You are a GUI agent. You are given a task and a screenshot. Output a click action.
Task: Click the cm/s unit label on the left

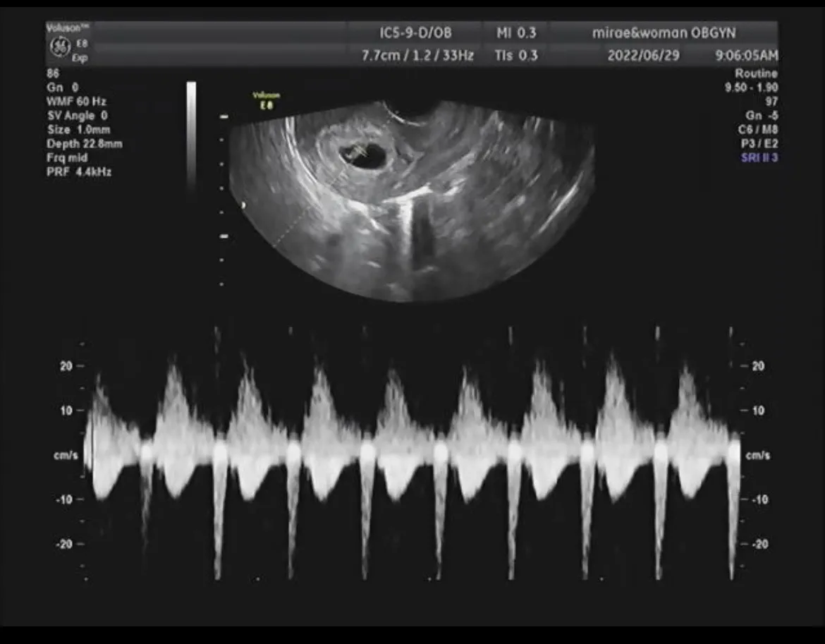coord(66,454)
